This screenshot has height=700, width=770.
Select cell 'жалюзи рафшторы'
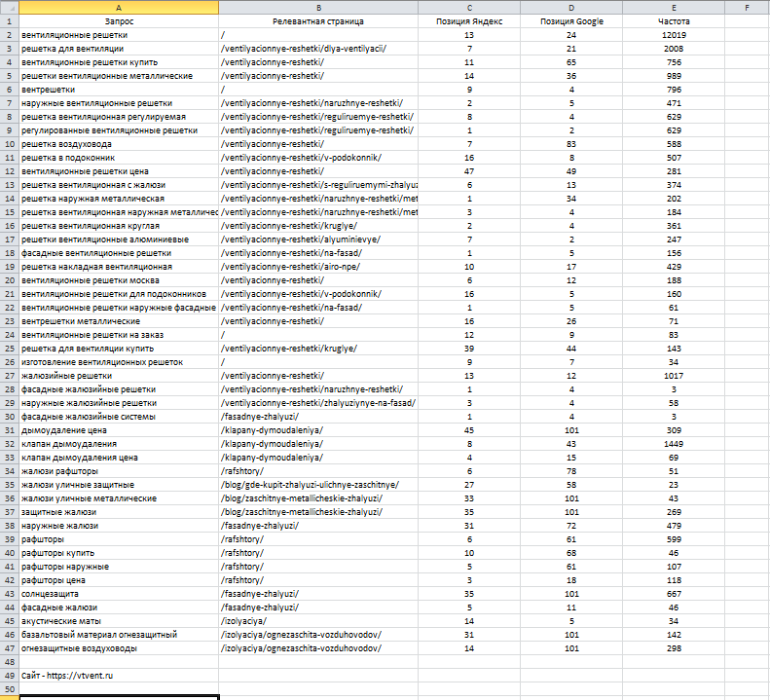pos(119,471)
